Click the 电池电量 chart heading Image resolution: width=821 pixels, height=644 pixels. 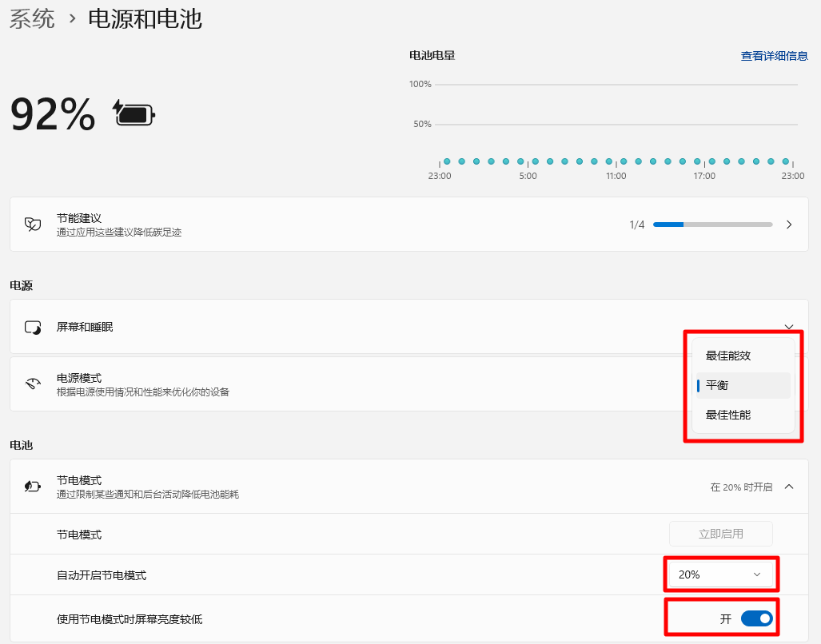(432, 55)
